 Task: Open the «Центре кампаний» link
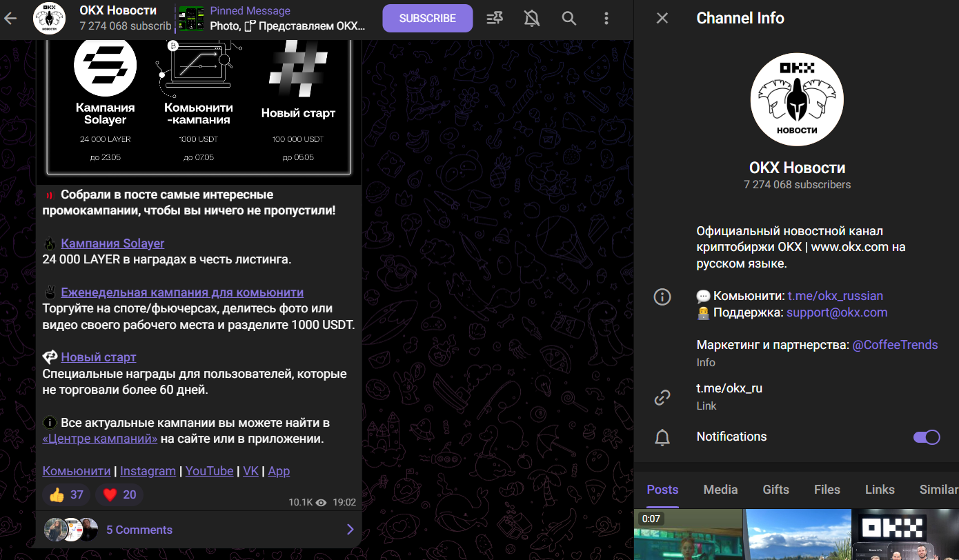pos(100,439)
